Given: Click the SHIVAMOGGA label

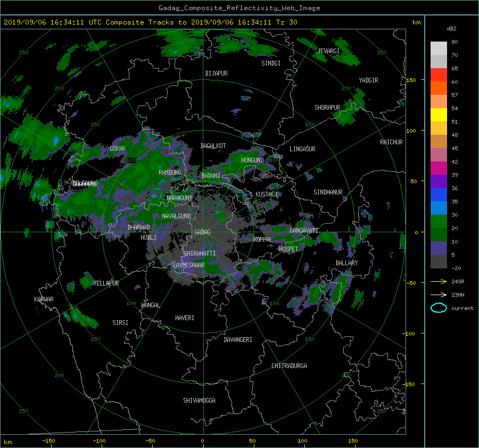Looking at the screenshot, I should (x=199, y=400).
